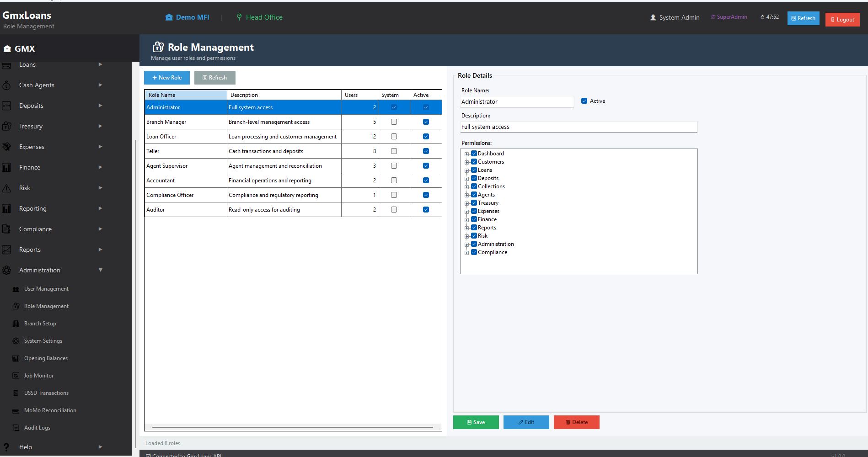Click the horizontal scrollbar under roles table
Screen dimensions: 868x457
point(293,427)
